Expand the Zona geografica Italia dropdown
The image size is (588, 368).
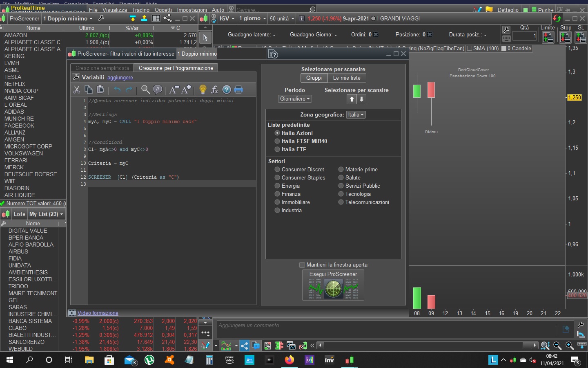[x=355, y=115]
